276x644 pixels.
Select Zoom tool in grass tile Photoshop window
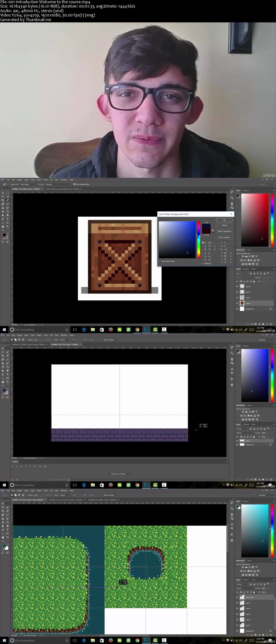click(8, 537)
